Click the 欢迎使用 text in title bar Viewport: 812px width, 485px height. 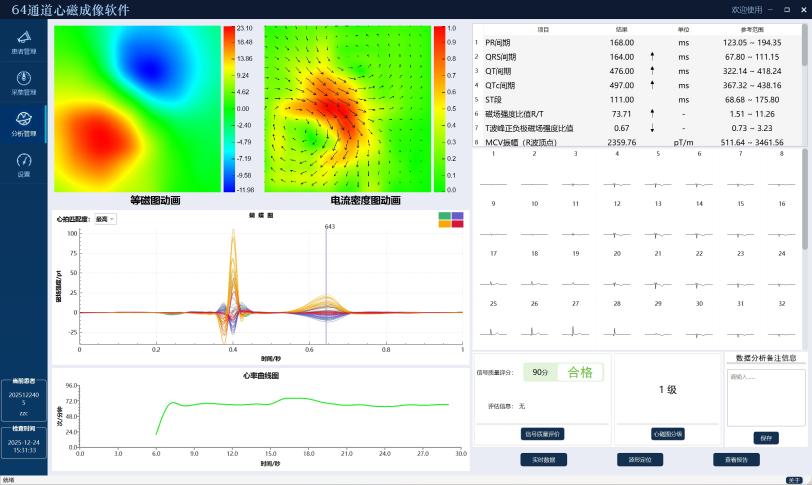pyautogui.click(x=746, y=10)
